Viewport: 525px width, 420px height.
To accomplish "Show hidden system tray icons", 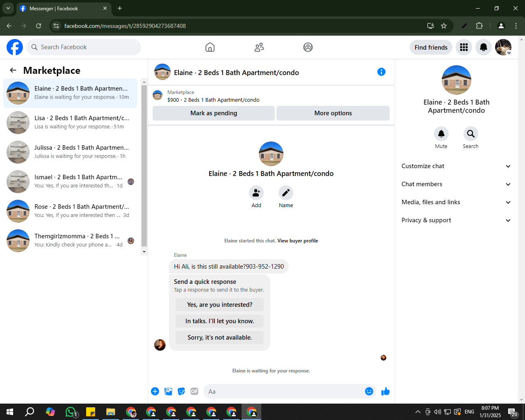I will click(418, 412).
